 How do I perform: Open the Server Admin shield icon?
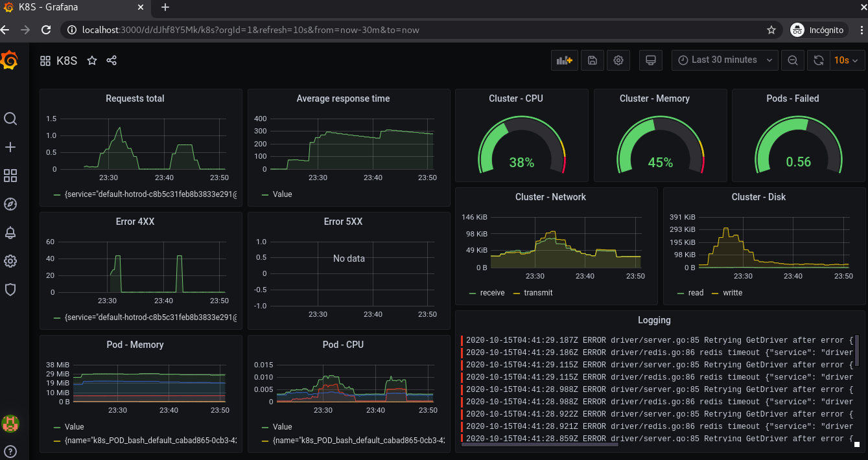(x=10, y=290)
